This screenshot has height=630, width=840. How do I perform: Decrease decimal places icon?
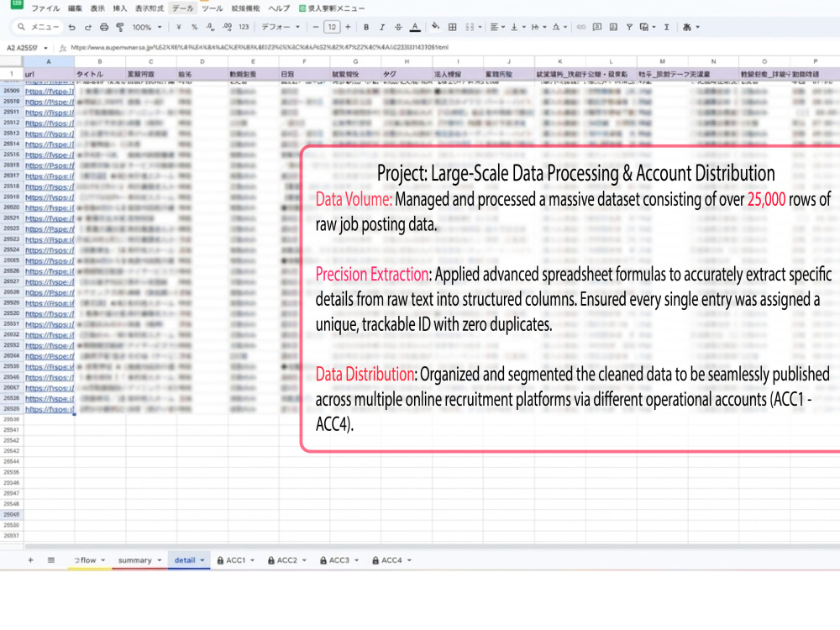point(210,27)
